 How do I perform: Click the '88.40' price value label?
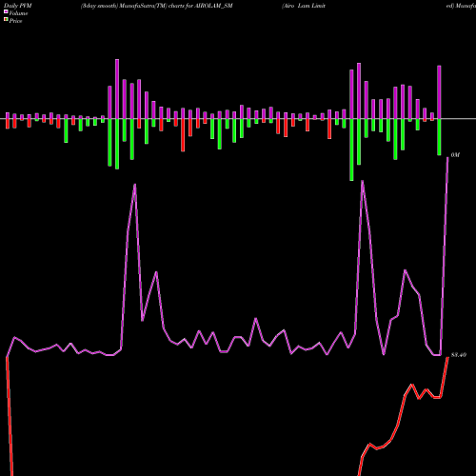point(459,355)
